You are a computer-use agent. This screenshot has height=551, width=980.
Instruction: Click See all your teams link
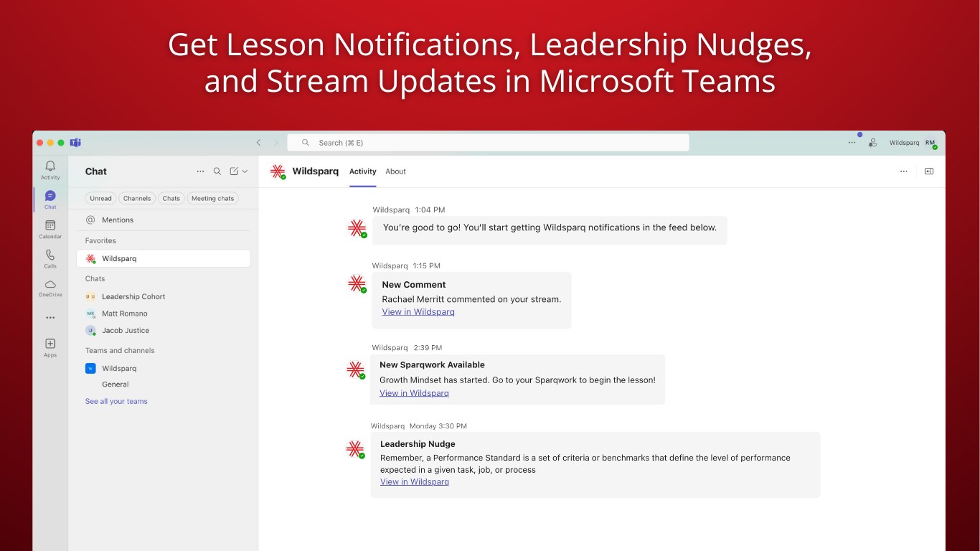116,402
